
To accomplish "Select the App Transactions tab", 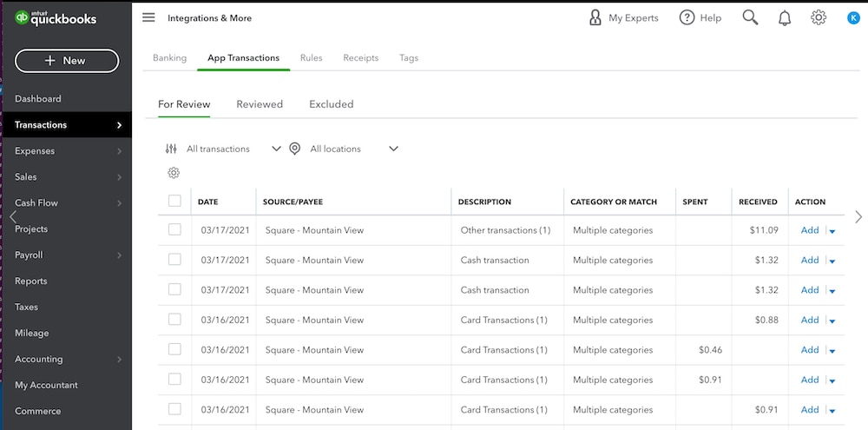I will [x=244, y=57].
